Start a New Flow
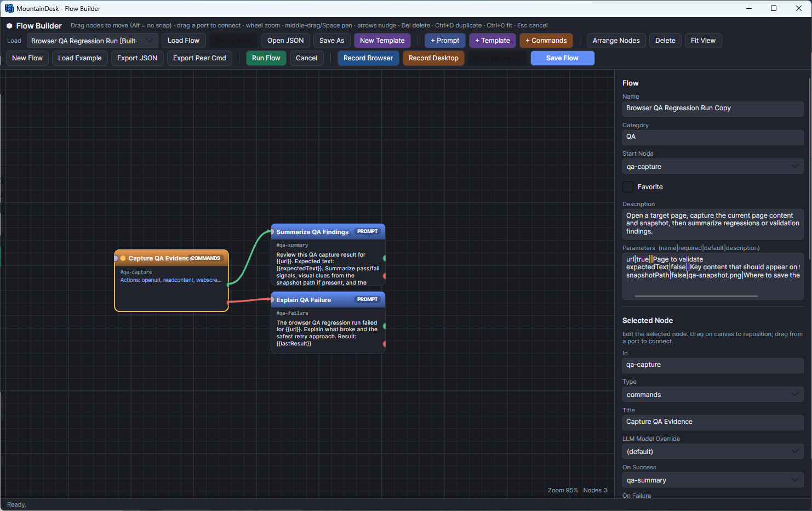This screenshot has width=812, height=511. point(27,58)
